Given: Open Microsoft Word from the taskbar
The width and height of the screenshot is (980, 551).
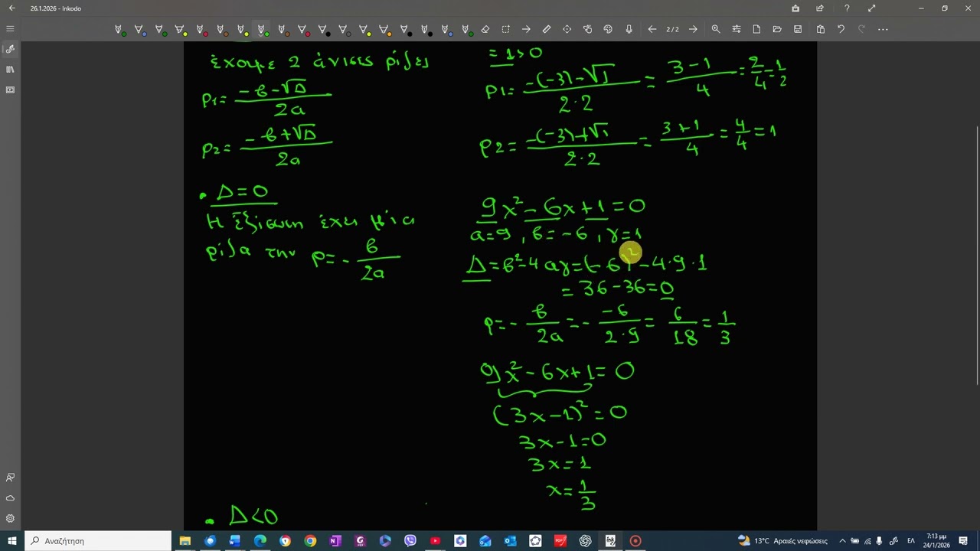Looking at the screenshot, I should 235,541.
